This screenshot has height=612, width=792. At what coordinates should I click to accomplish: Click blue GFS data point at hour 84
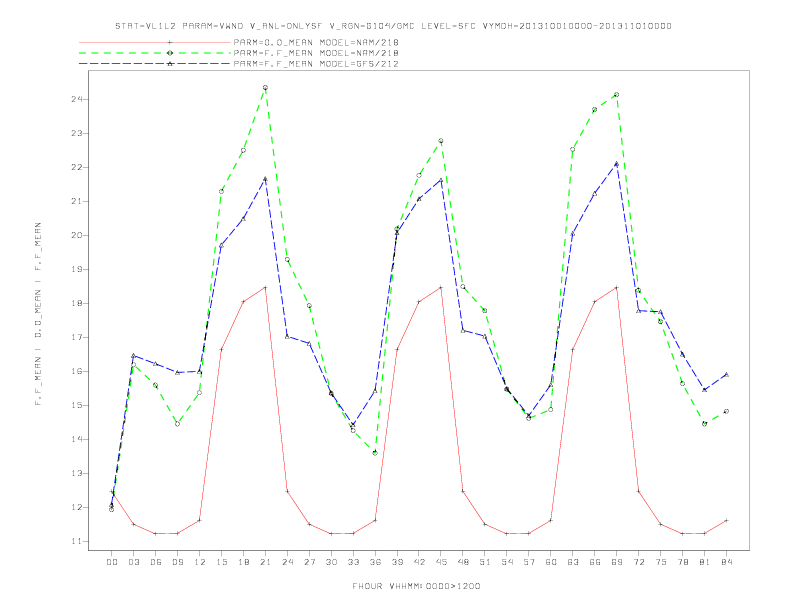pyautogui.click(x=726, y=375)
